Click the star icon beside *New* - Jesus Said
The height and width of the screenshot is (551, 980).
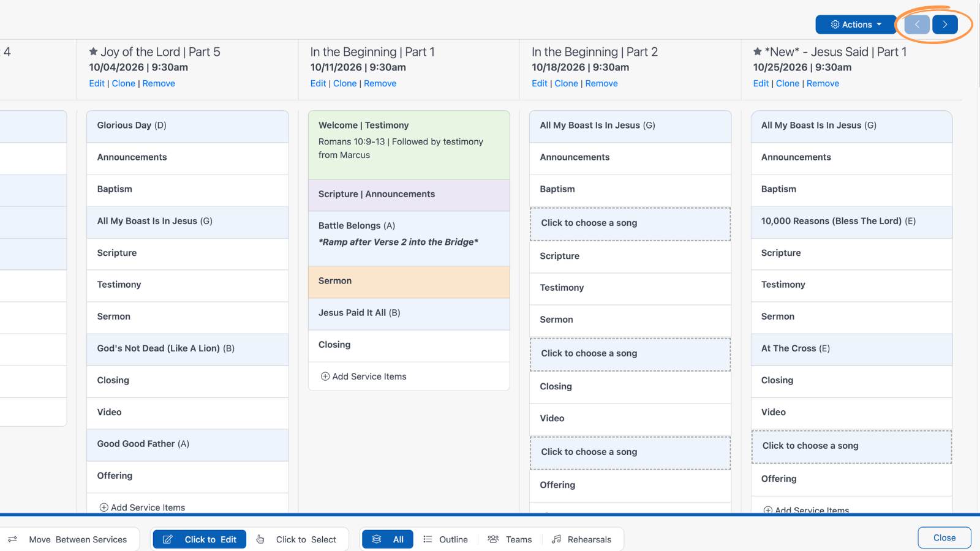pos(758,52)
